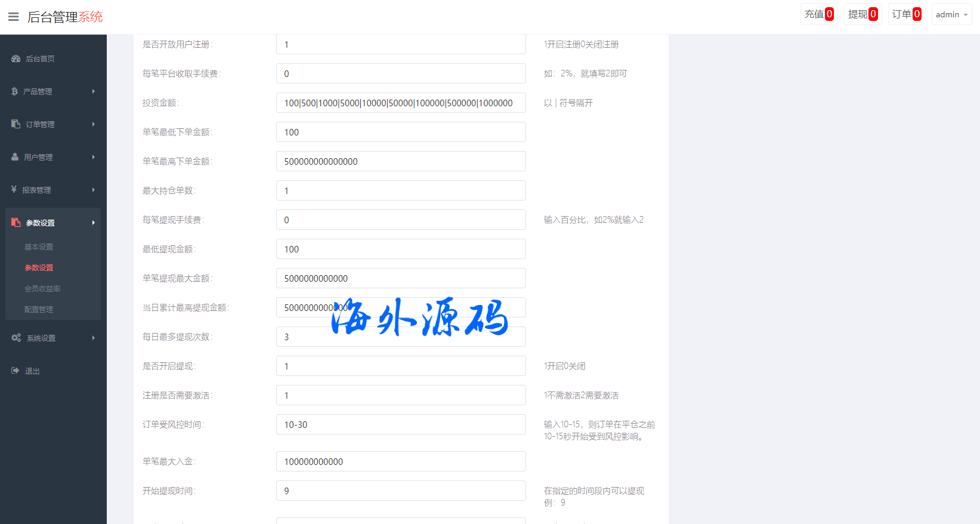Expand the 产品管理 submenu arrow
Screen dimensions: 980x524
(94, 91)
